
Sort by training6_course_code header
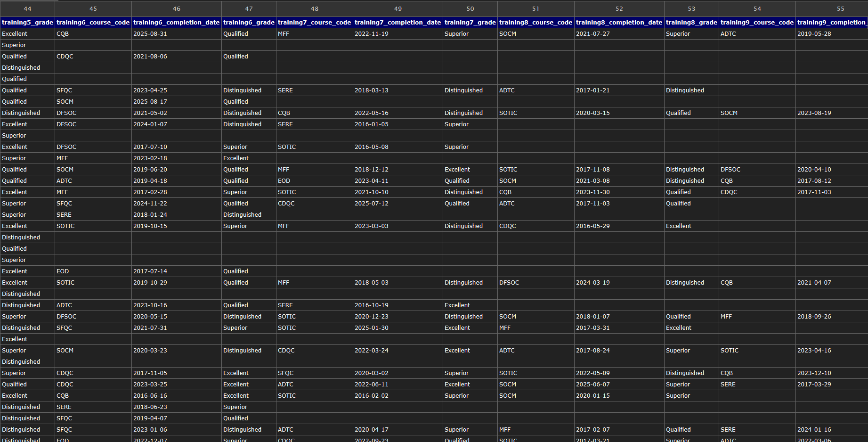click(93, 22)
